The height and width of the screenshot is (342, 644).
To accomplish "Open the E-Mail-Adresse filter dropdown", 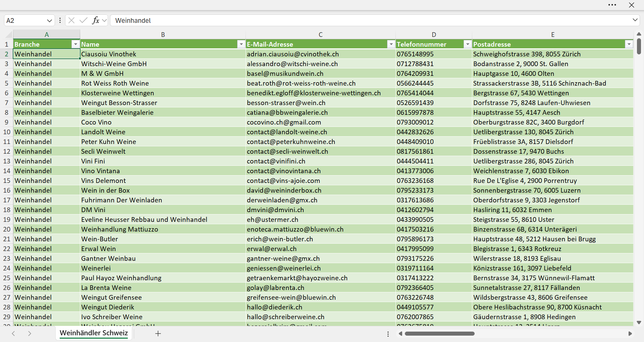I will 391,44.
